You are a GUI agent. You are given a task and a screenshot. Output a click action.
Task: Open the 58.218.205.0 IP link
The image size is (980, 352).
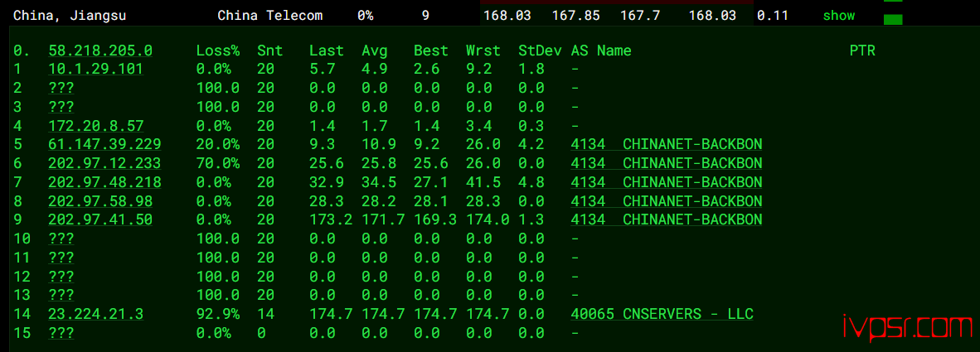click(100, 51)
